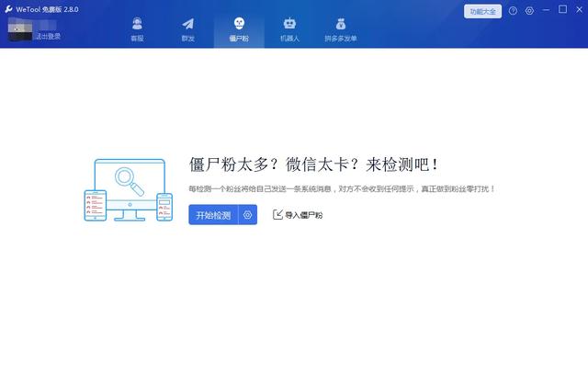This screenshot has height=374, width=588.
Task: Click the user avatar thumbnail
Action: (x=20, y=30)
